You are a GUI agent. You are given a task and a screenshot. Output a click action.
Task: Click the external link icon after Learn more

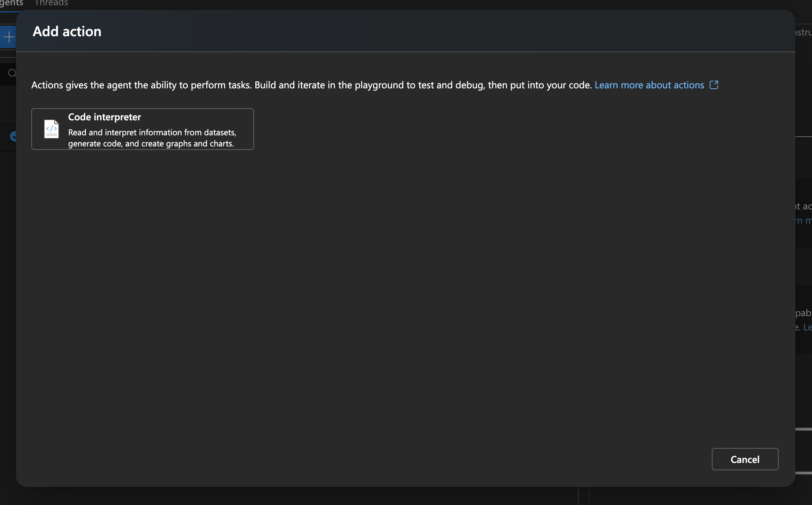[714, 85]
